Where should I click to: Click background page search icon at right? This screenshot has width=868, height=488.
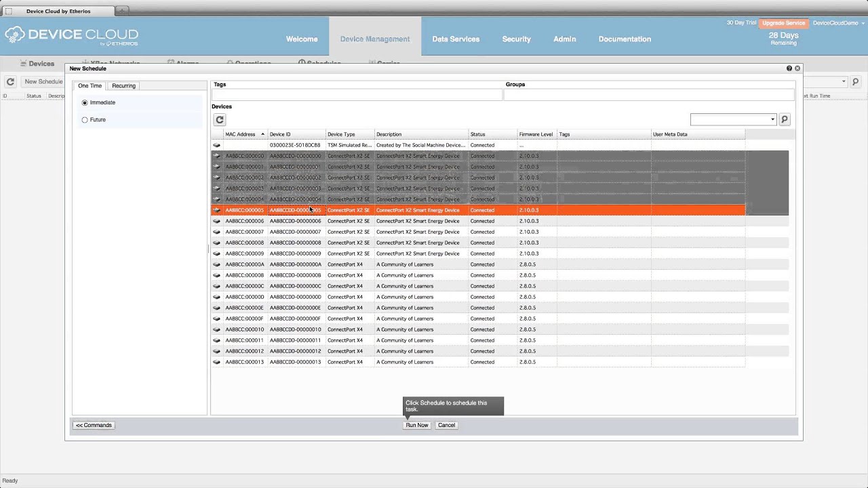coord(855,82)
